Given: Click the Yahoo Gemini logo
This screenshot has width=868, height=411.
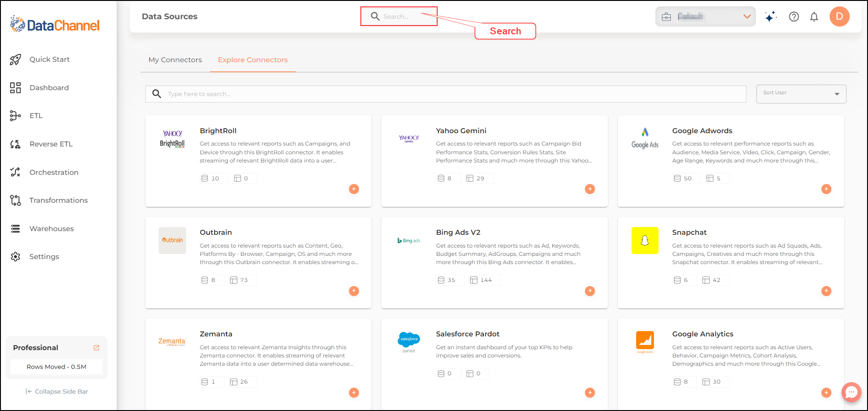Looking at the screenshot, I should (x=409, y=138).
